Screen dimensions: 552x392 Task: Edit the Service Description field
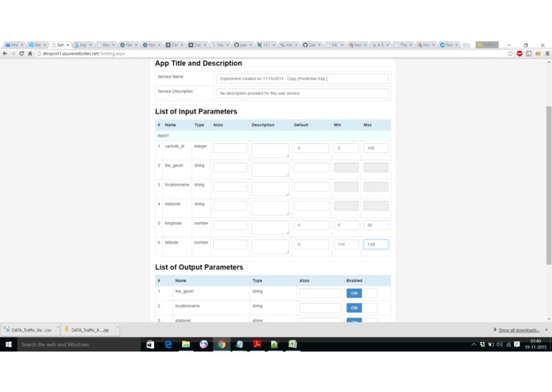coord(302,93)
